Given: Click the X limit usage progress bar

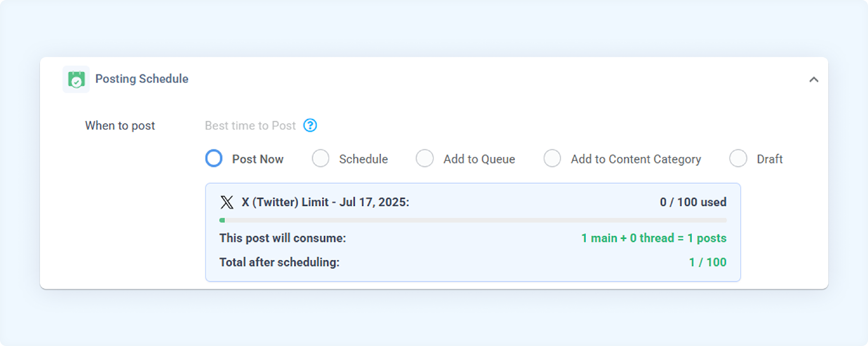Looking at the screenshot, I should pos(473,220).
